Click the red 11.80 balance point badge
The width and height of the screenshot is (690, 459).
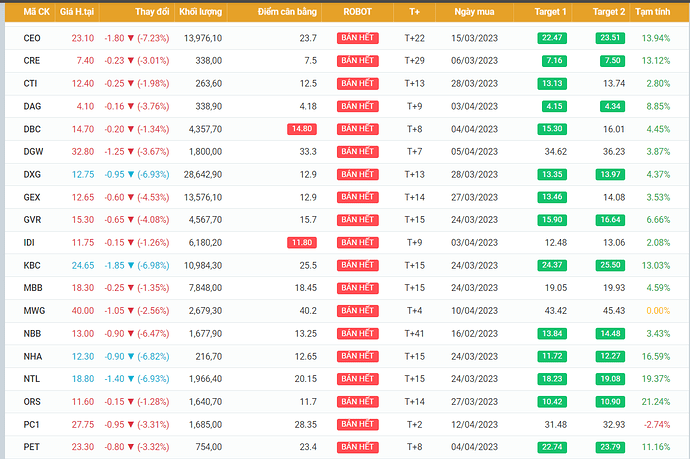[302, 242]
